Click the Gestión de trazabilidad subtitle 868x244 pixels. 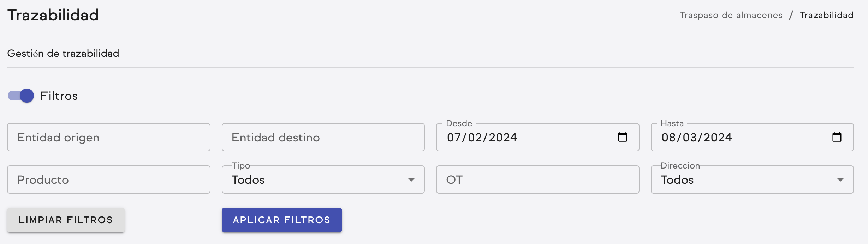pyautogui.click(x=64, y=53)
